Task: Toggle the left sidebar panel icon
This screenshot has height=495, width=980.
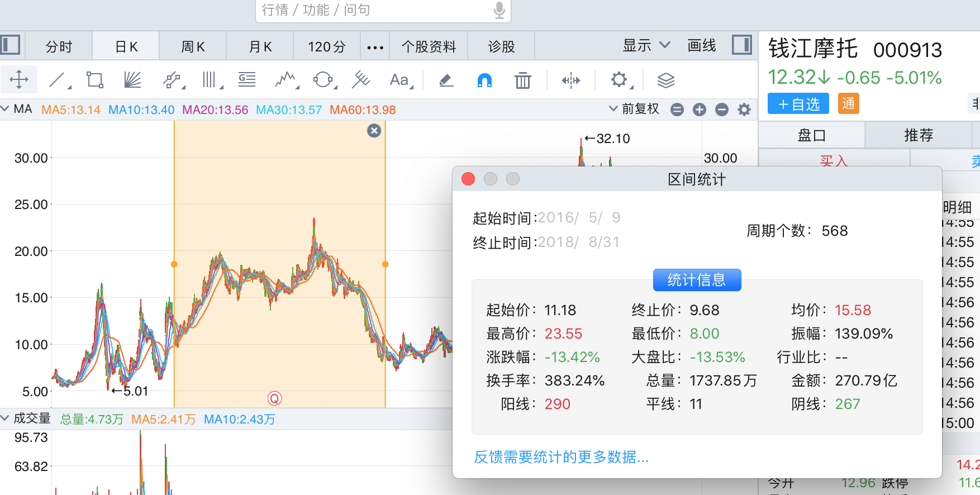Action: (10, 45)
